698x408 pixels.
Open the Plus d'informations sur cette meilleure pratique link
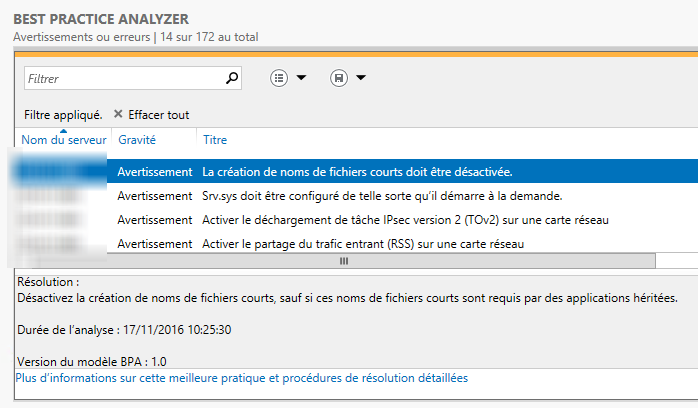[x=241, y=378]
